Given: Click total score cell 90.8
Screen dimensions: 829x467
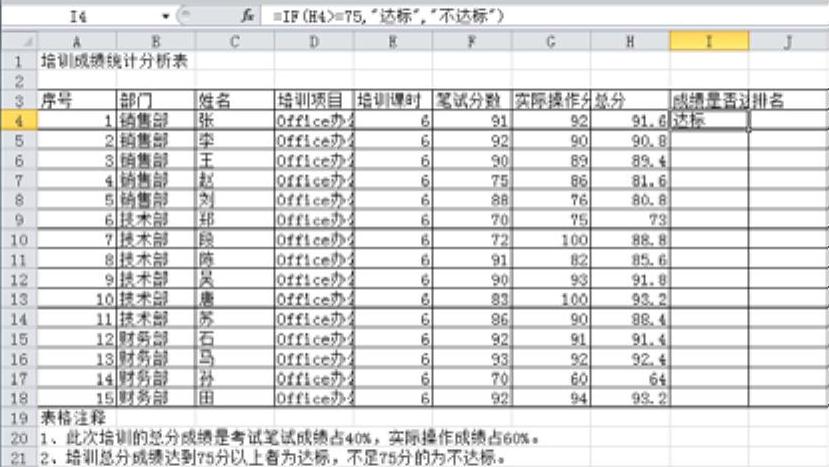Looking at the screenshot, I should pyautogui.click(x=630, y=140).
